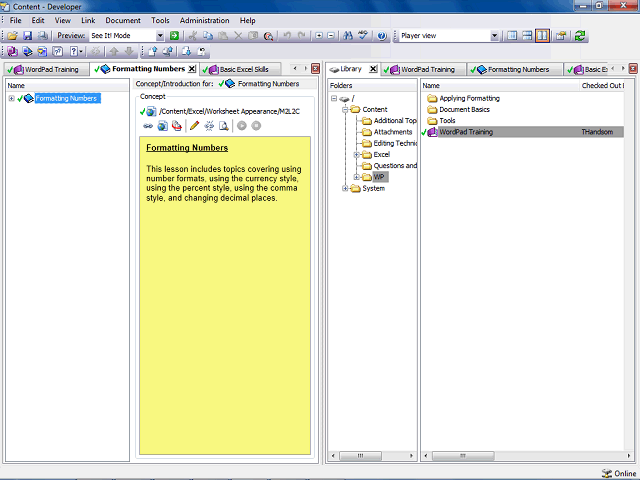Select the Attachments folder in tree
Viewport: 640px width, 480px height.
click(x=388, y=132)
